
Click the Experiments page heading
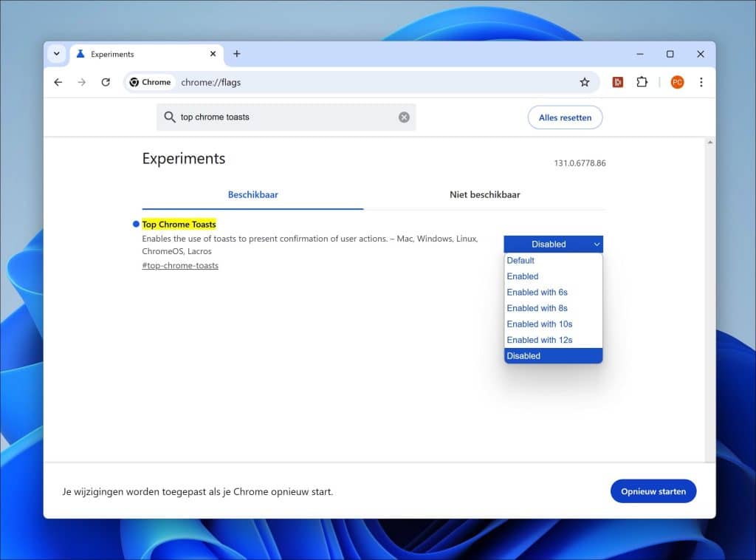(184, 159)
